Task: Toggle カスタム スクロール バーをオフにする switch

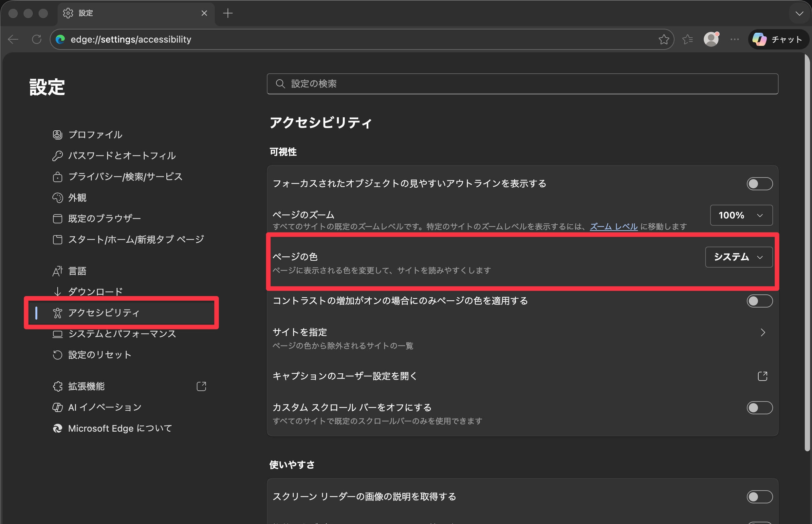Action: [x=759, y=408]
